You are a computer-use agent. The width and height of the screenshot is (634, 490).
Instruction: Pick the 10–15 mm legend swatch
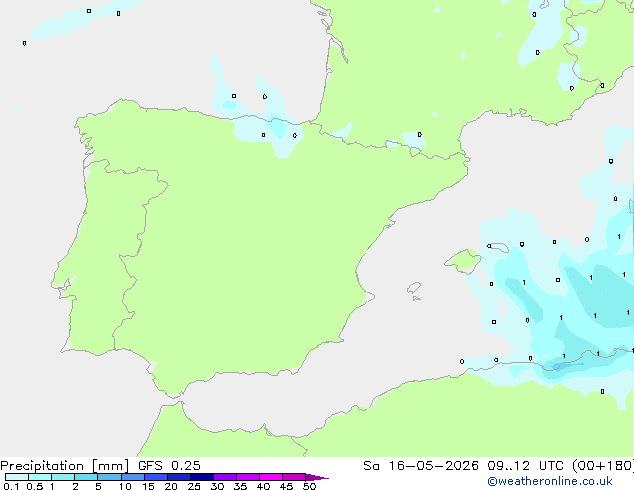132,477
